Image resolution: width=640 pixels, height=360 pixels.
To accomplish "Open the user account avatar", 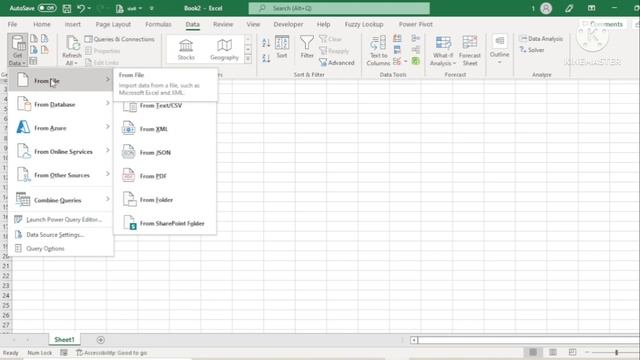I will tap(546, 8).
